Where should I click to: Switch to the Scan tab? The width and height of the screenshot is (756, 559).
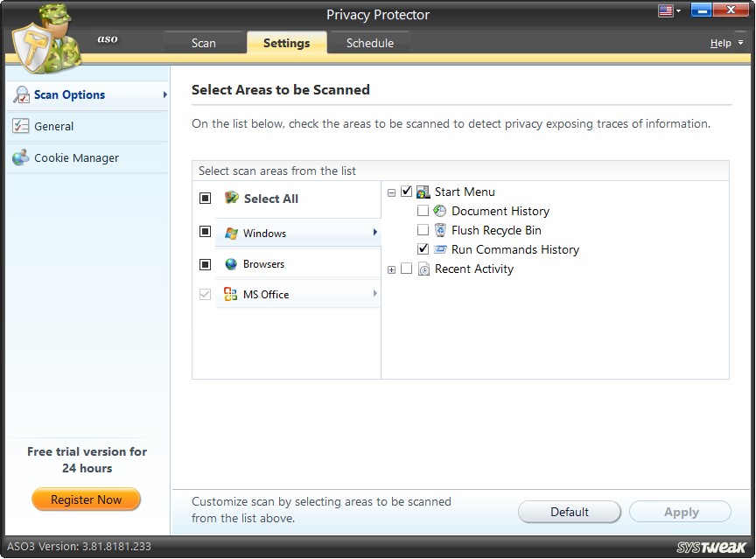coord(204,42)
